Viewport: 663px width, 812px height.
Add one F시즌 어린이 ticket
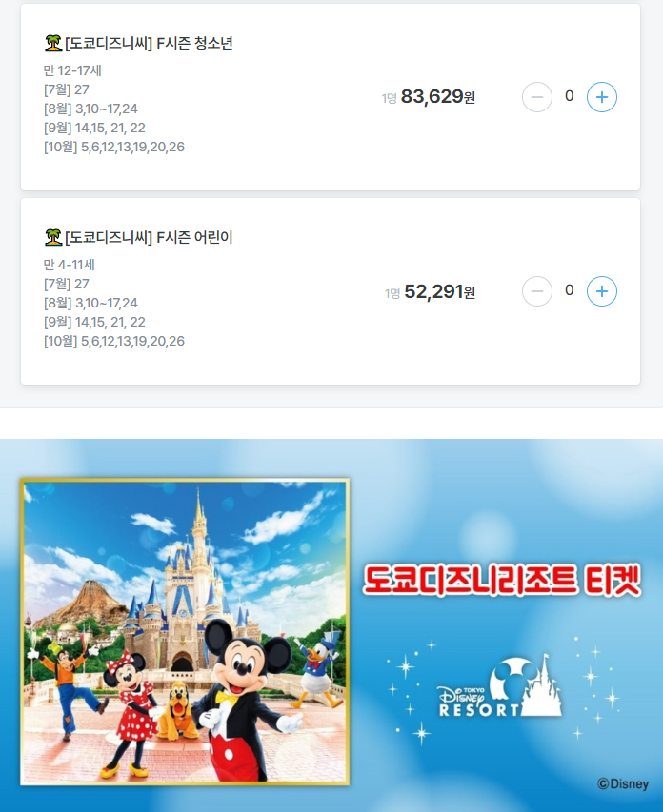(x=601, y=291)
